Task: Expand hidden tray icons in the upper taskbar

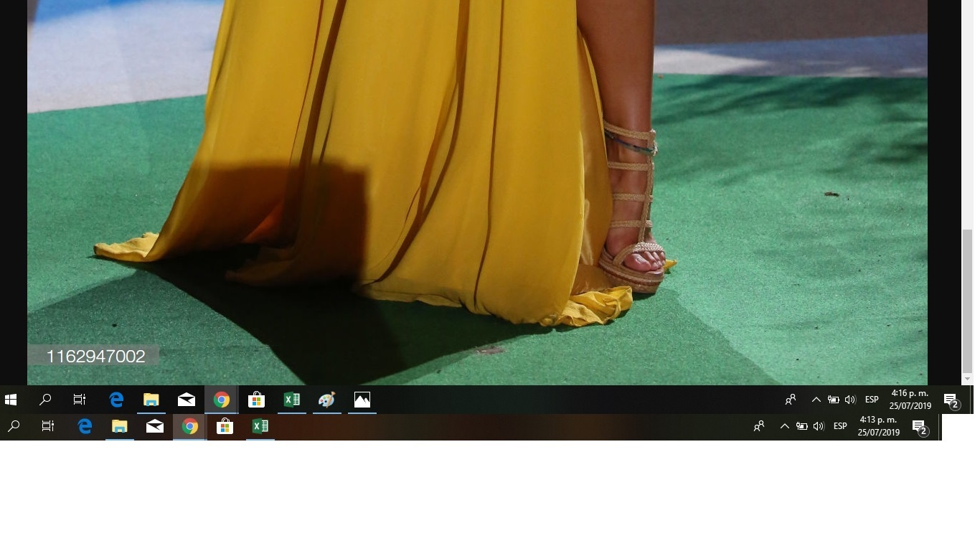Action: 816,400
